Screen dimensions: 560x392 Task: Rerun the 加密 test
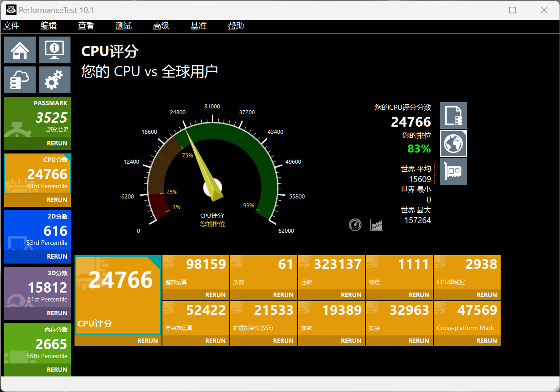coord(351,341)
